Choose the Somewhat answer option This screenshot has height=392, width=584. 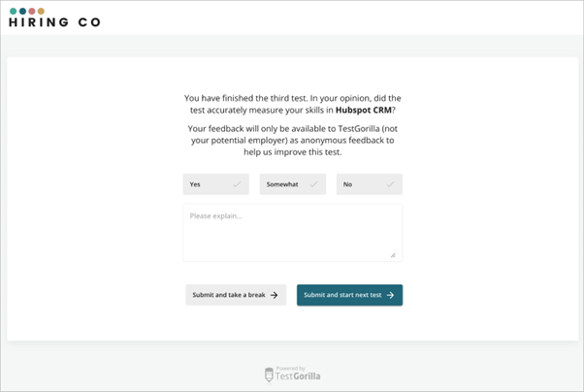[293, 184]
